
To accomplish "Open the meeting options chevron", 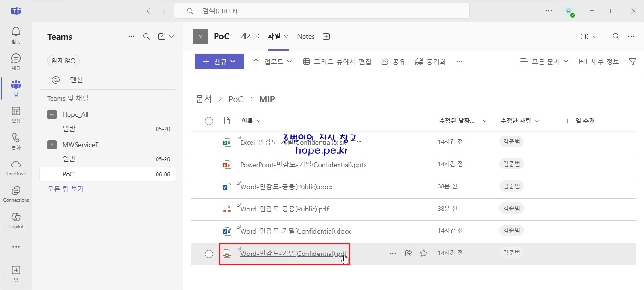I will tap(595, 36).
